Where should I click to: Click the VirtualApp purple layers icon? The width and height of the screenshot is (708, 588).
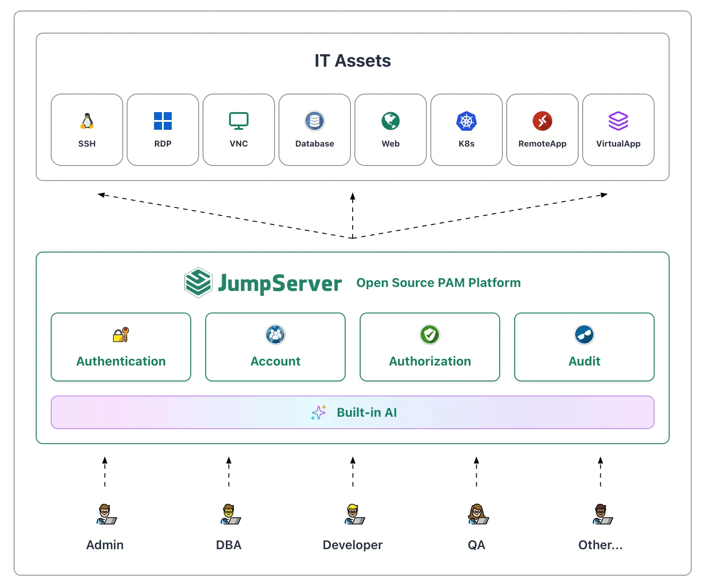coord(618,121)
